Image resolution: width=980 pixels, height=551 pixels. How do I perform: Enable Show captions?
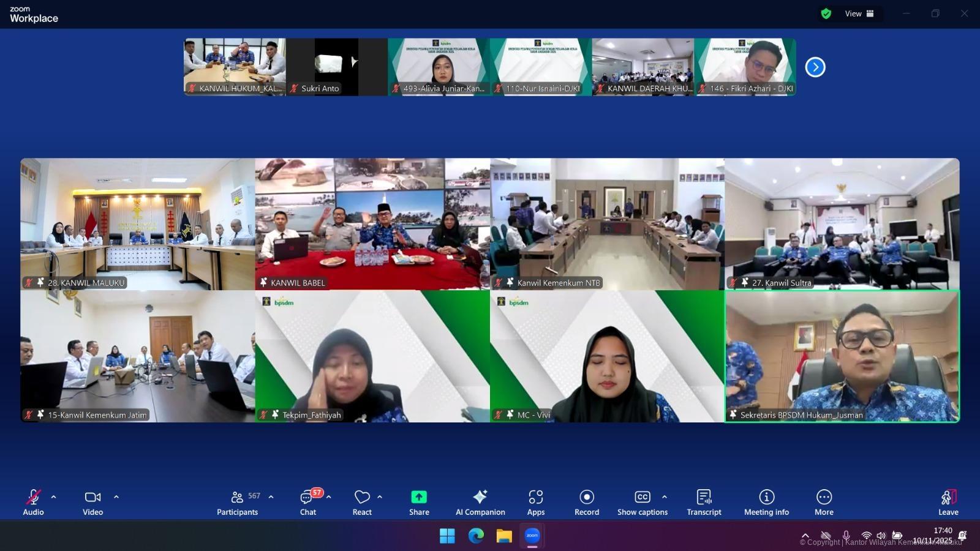click(642, 502)
